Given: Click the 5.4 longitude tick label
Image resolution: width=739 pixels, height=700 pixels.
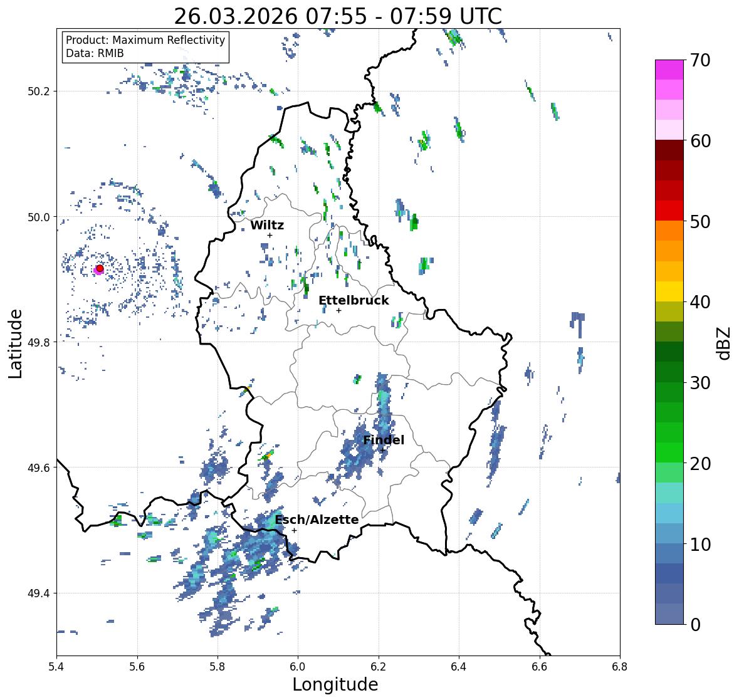Looking at the screenshot, I should 56,667.
